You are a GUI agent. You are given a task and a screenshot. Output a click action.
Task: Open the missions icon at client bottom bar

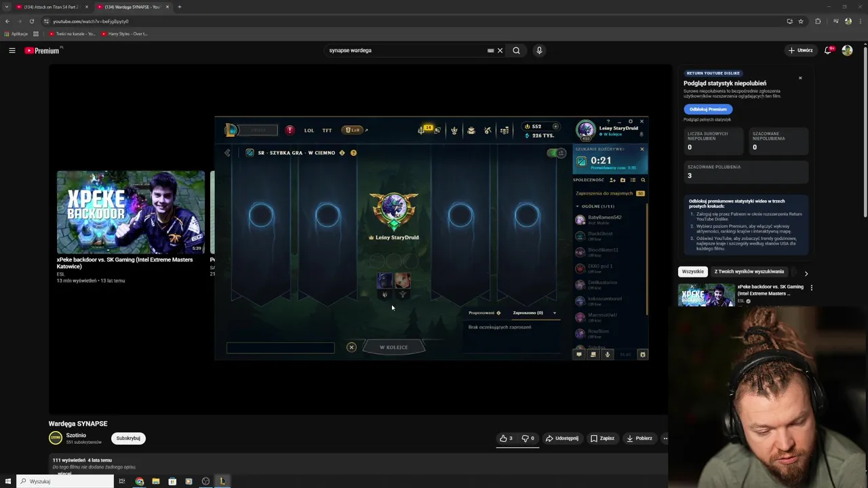click(593, 354)
